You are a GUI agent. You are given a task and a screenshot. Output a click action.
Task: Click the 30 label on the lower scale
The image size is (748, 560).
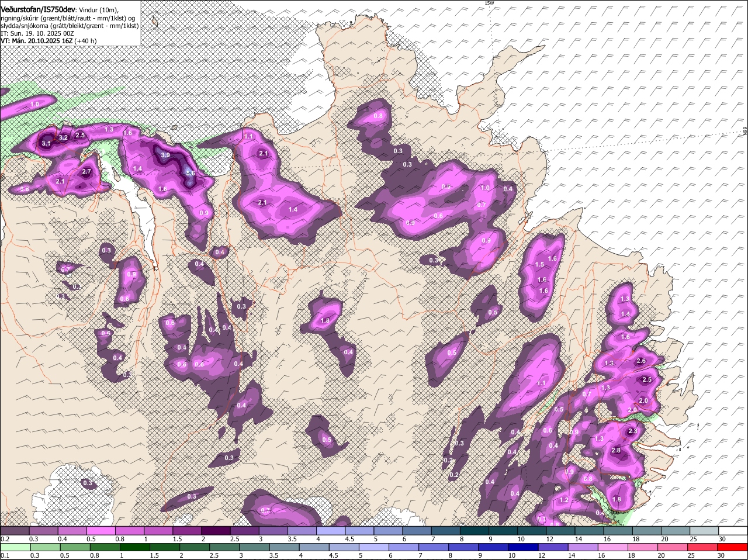tap(721, 555)
